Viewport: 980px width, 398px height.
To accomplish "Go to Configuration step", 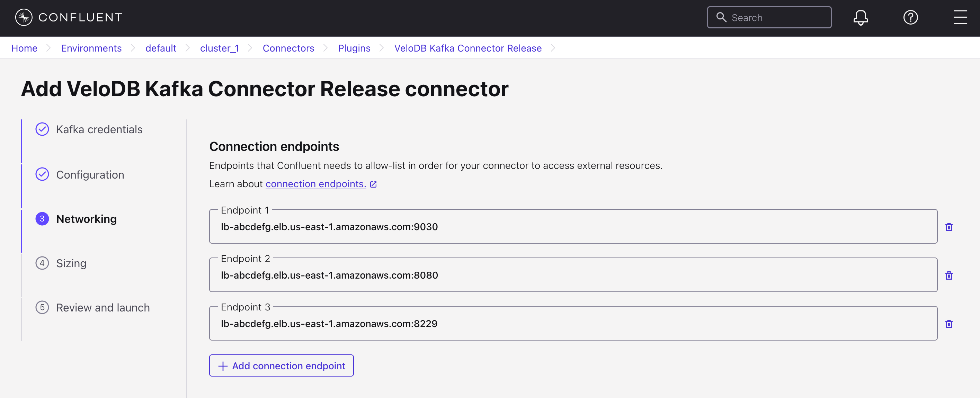I will click(90, 174).
